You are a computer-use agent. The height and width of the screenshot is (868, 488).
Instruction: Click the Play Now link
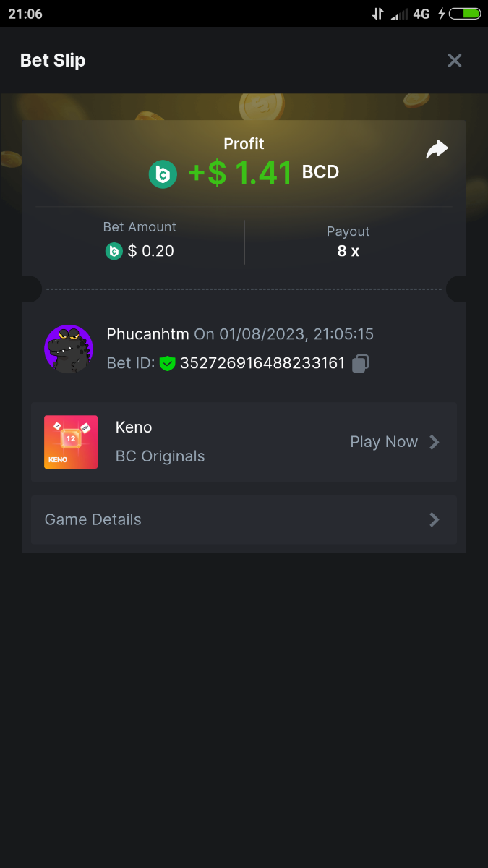click(384, 442)
